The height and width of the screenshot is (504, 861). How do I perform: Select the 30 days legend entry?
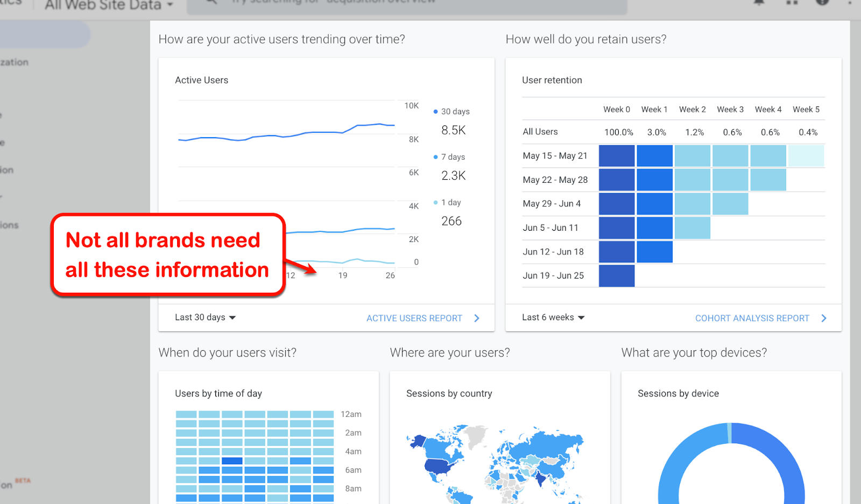tap(451, 111)
